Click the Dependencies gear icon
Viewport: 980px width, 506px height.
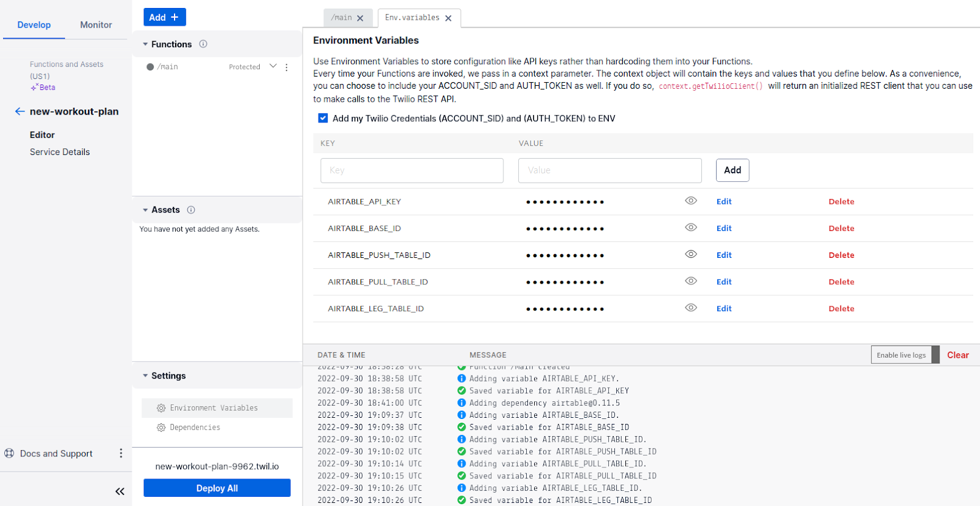[161, 428]
